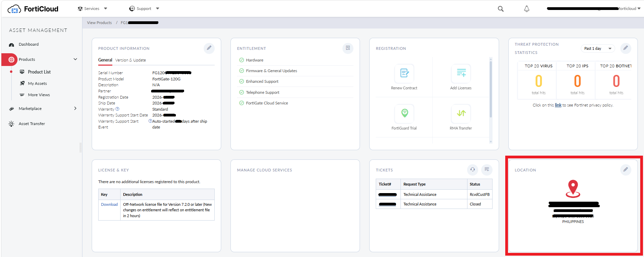Click the Asset Transfer icon
Screen dimensions: 644x257
(x=12, y=124)
